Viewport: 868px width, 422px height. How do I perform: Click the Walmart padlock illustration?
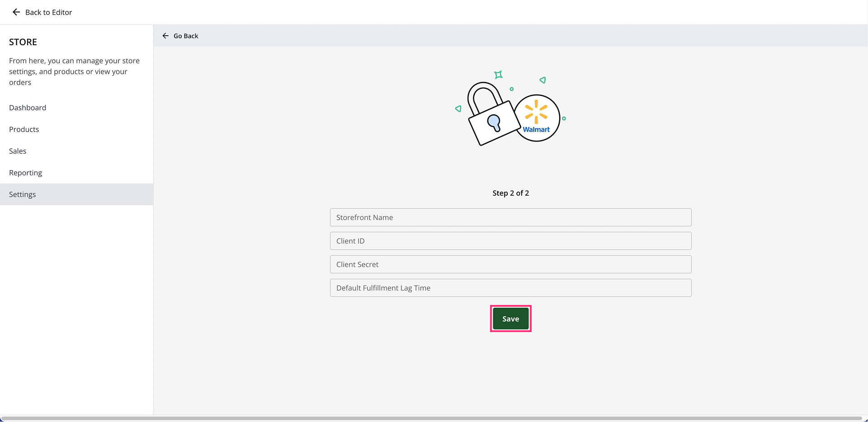510,108
